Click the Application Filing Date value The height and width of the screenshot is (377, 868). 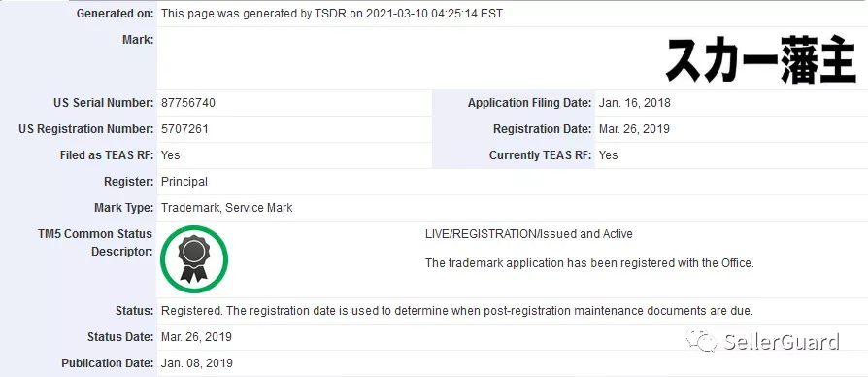coord(634,103)
